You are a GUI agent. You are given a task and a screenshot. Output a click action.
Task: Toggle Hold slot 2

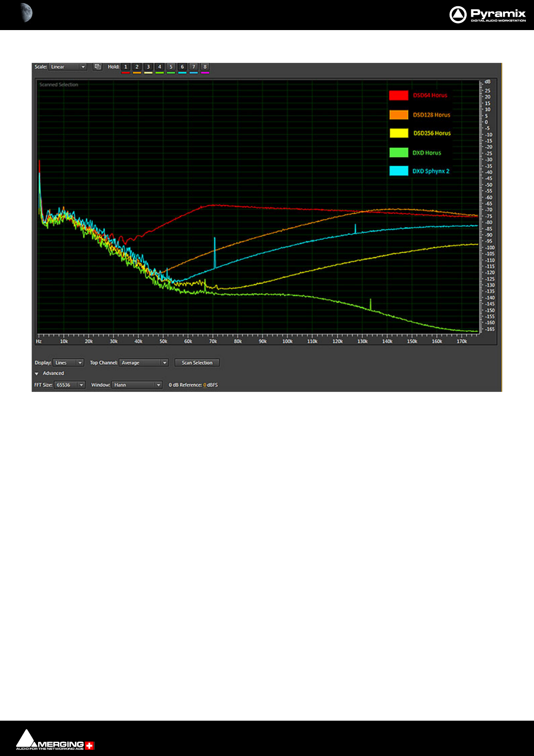point(137,67)
